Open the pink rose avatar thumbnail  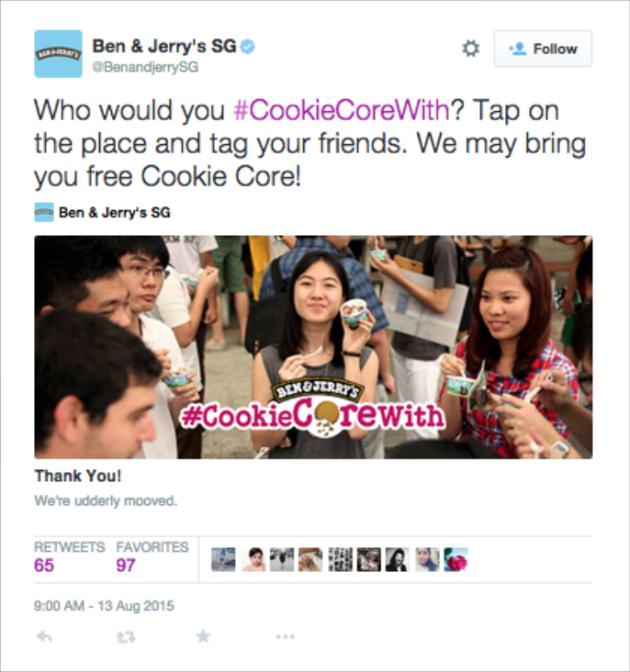click(456, 559)
